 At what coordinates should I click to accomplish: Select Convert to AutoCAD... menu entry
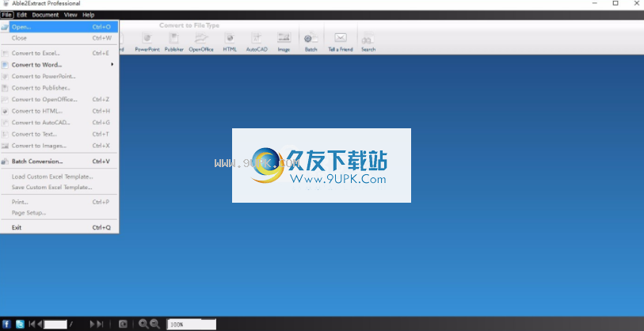(x=59, y=123)
